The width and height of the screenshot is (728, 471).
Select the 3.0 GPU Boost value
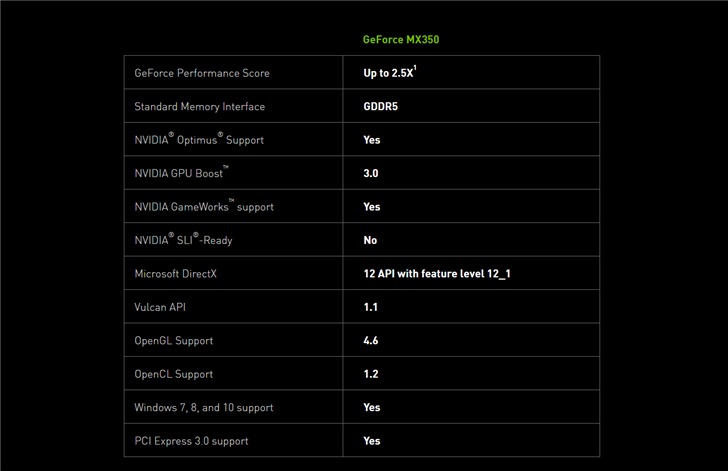371,173
